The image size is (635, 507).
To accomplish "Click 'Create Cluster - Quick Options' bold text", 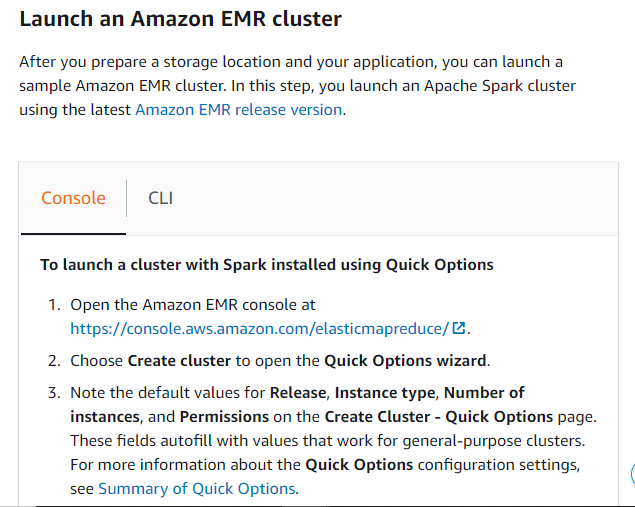I will coord(439,417).
